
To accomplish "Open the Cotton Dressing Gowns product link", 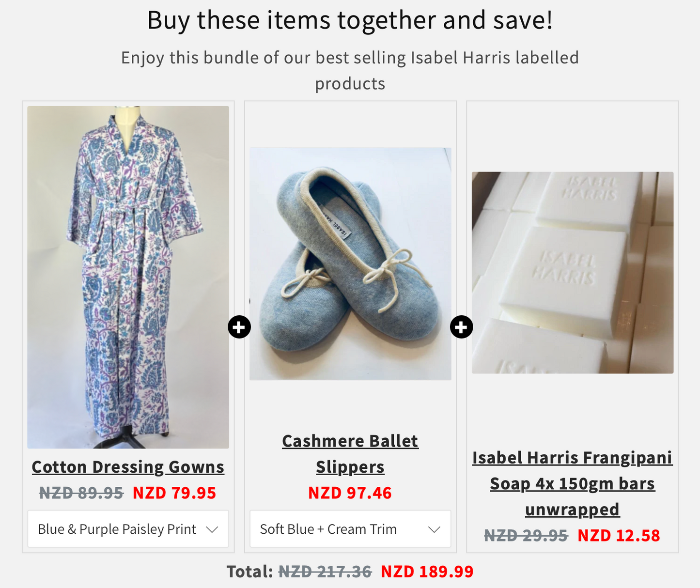I will tap(128, 466).
